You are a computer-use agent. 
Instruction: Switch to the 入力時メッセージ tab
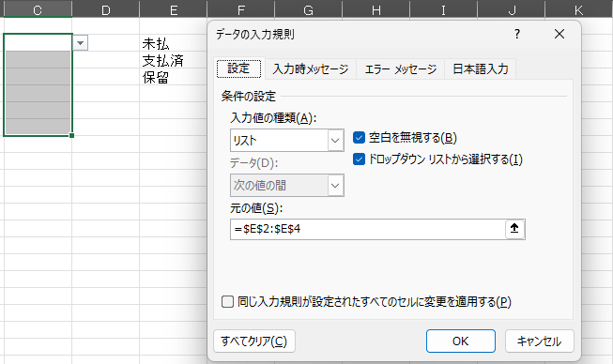click(311, 69)
